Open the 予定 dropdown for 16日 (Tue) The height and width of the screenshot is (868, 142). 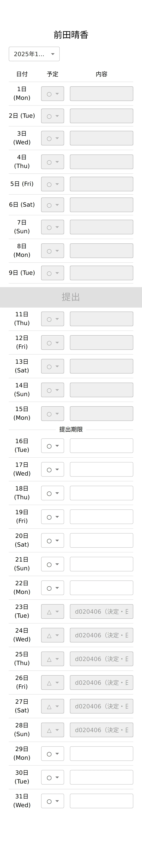point(53,446)
